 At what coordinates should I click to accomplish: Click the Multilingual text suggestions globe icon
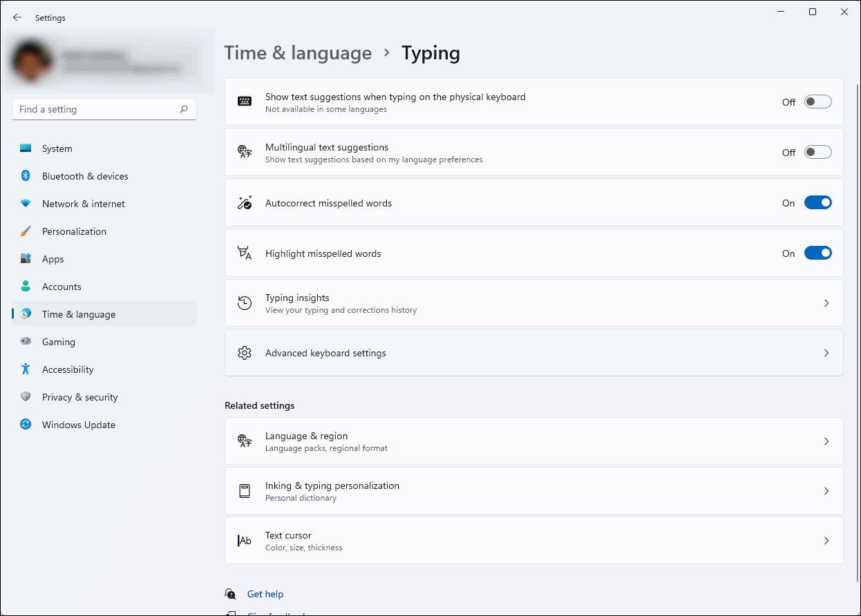(245, 152)
